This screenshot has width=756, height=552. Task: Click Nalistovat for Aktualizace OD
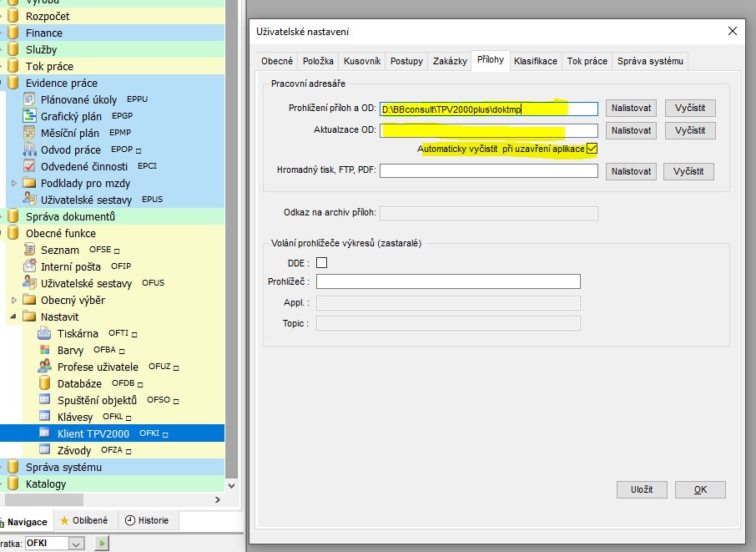click(x=631, y=131)
